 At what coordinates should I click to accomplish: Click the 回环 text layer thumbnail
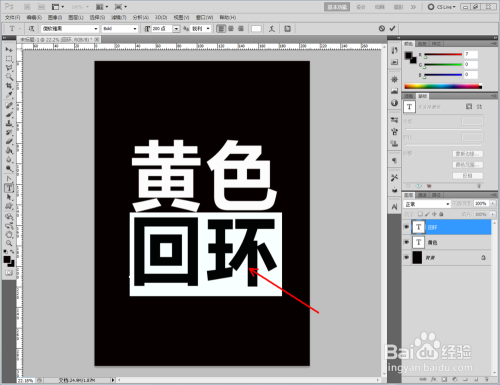418,227
